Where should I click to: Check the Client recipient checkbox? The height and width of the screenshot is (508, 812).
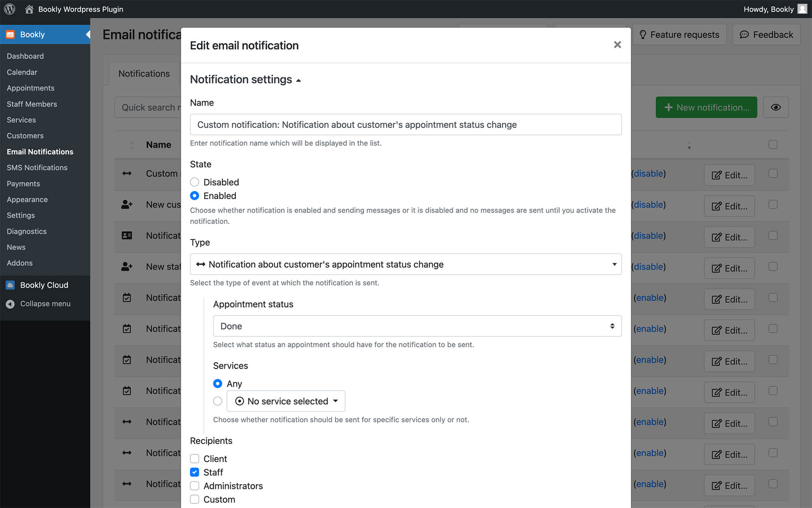(194, 458)
